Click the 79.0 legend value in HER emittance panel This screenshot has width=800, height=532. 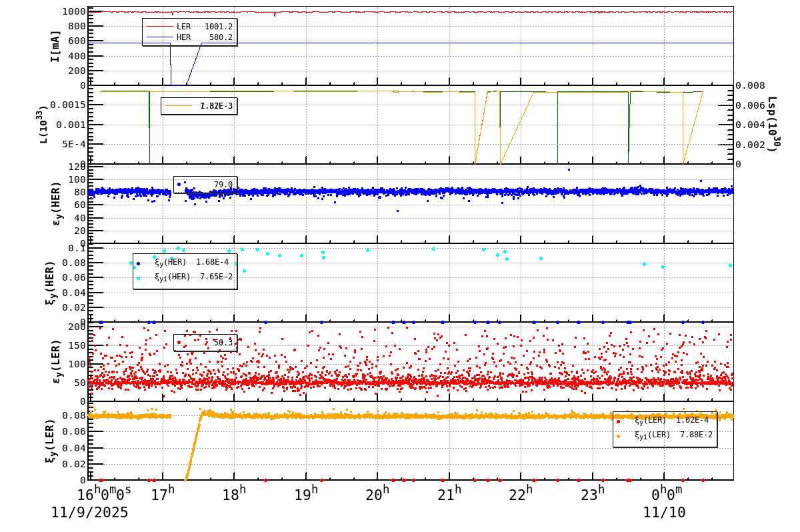coord(223,185)
